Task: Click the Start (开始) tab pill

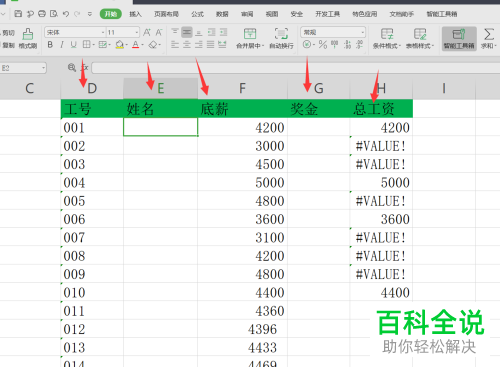Action: tap(111, 14)
